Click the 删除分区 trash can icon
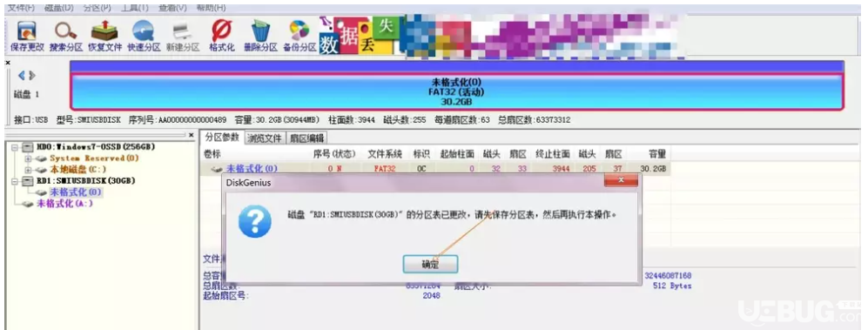 click(260, 37)
